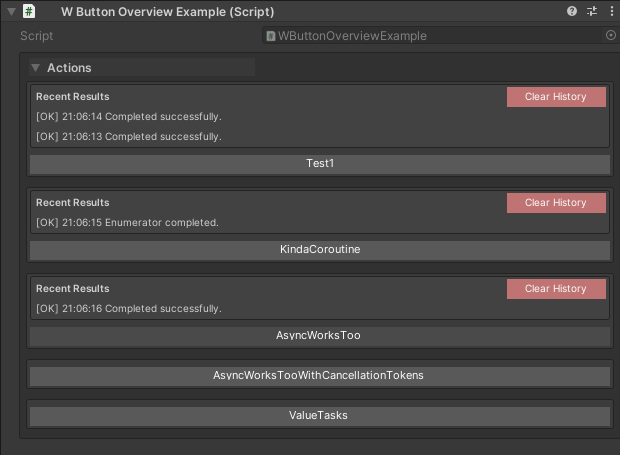This screenshot has width=620, height=455.
Task: Select the 21:06:15 Enumerator completed entry
Action: [x=127, y=223]
